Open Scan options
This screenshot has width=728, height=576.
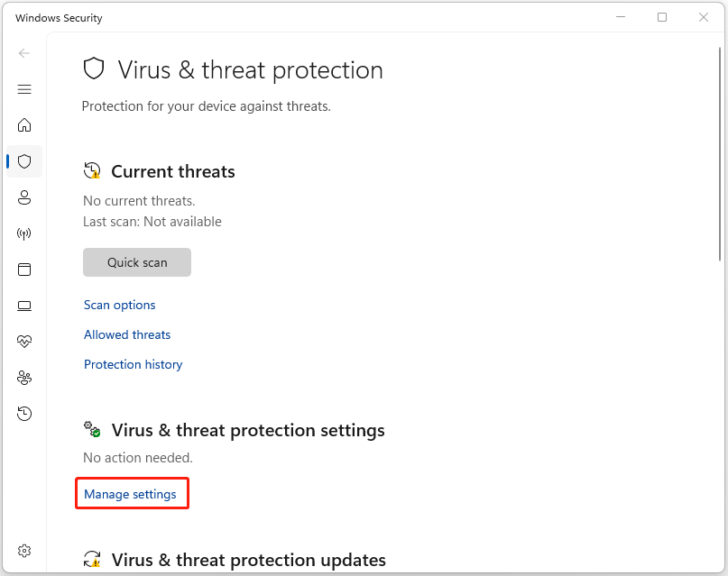[x=119, y=305]
